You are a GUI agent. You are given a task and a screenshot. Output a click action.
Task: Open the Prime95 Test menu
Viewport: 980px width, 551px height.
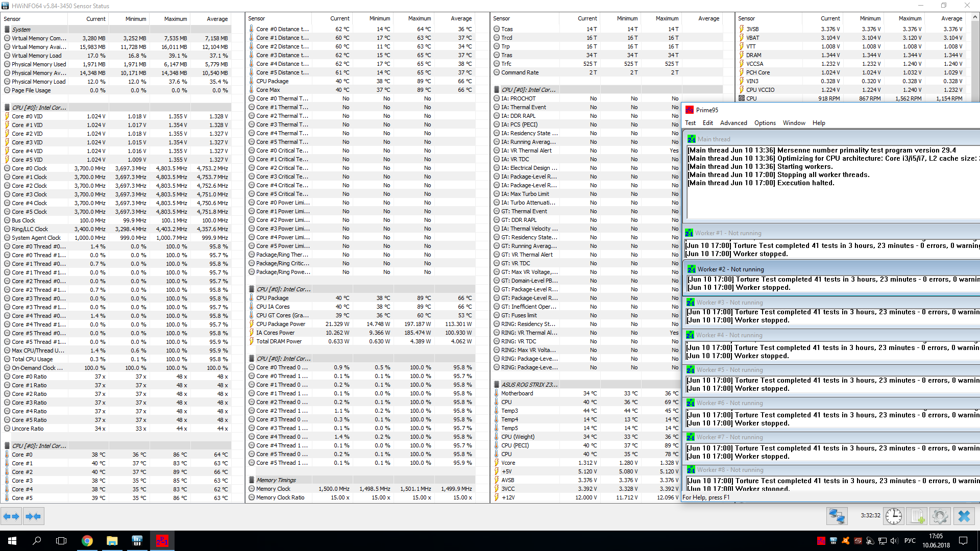690,123
